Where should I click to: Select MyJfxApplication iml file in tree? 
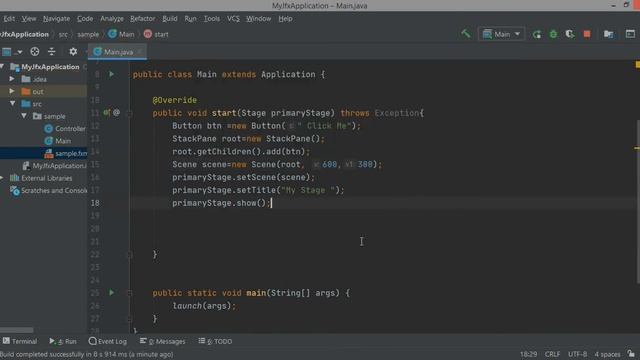tap(54, 166)
